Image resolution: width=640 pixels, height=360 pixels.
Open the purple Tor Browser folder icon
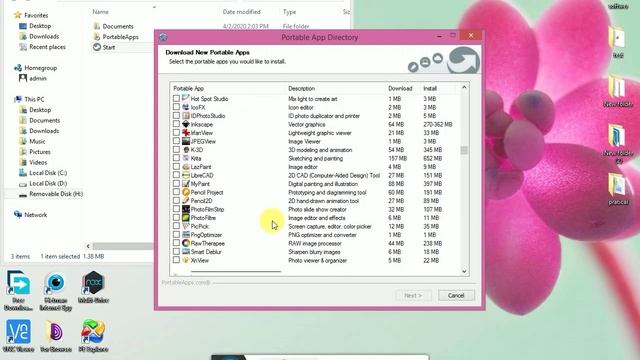[56, 332]
